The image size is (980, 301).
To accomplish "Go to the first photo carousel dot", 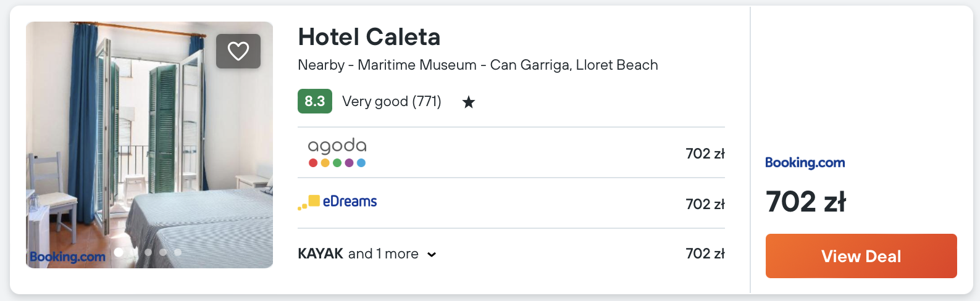I will click(x=119, y=252).
